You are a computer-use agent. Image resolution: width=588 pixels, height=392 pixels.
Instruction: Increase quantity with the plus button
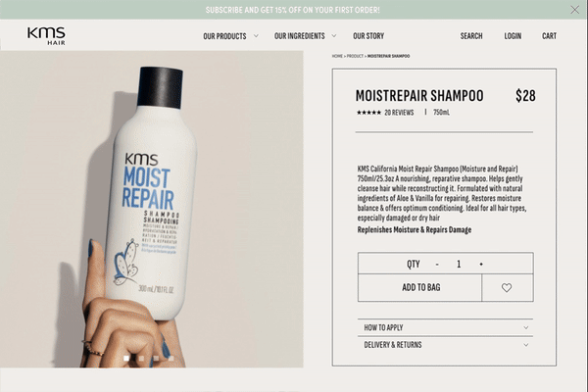[x=481, y=264]
